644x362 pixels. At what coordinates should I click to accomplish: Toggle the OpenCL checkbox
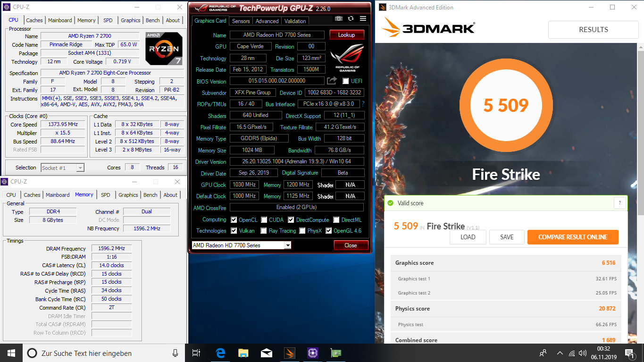[234, 220]
